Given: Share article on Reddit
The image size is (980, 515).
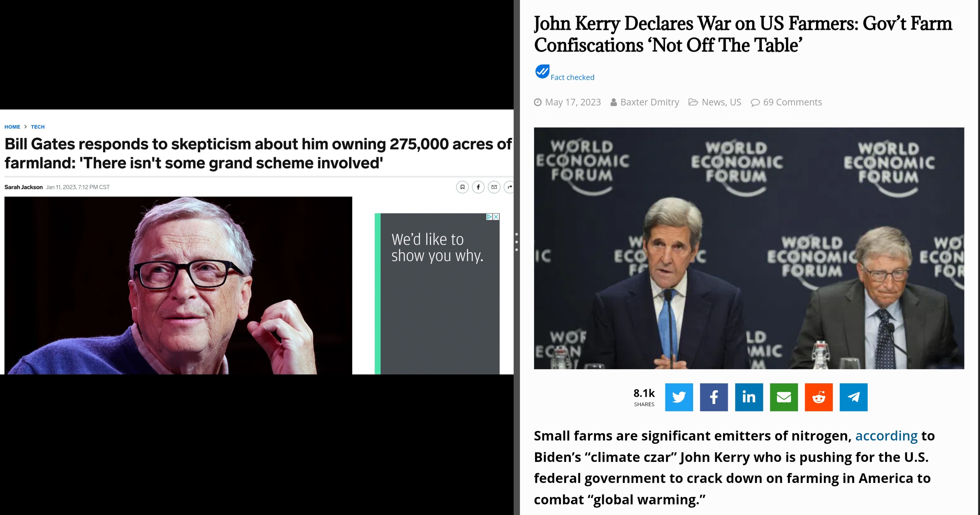Looking at the screenshot, I should [x=819, y=397].
